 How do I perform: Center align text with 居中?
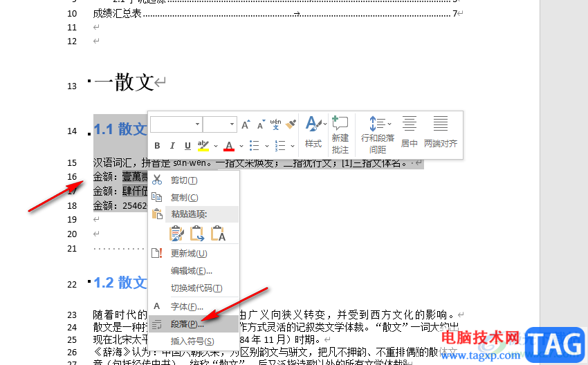tap(409, 132)
